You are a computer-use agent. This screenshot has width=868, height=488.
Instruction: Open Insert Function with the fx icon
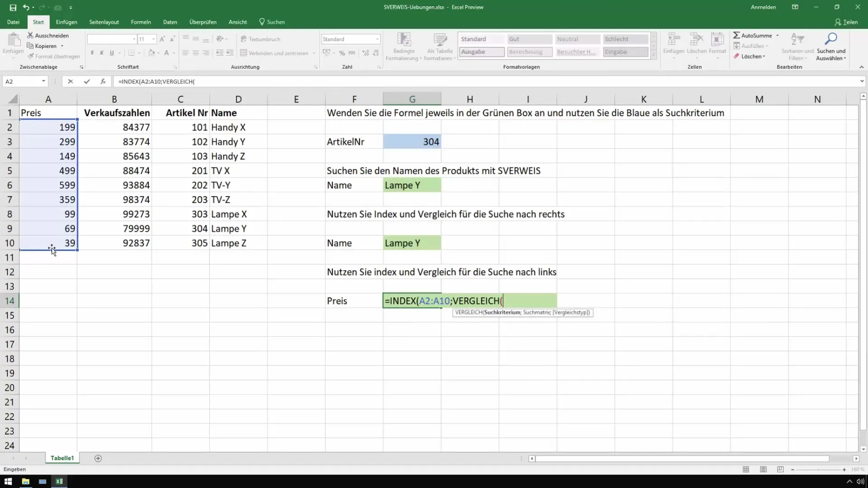103,81
